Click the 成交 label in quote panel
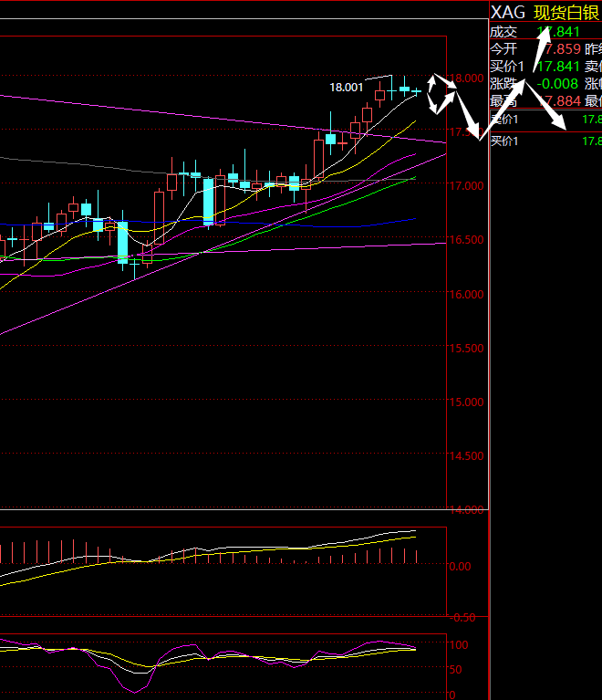This screenshot has height=700, width=602. 503,32
